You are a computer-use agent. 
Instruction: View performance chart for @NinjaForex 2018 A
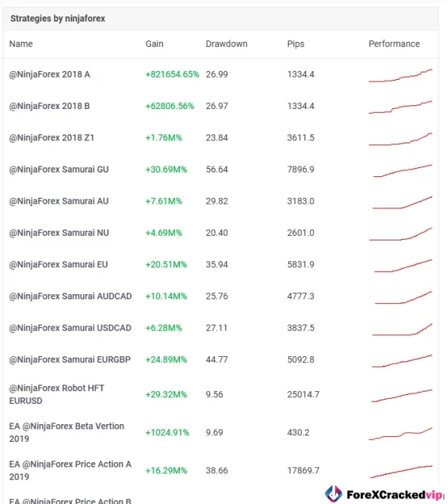click(400, 75)
